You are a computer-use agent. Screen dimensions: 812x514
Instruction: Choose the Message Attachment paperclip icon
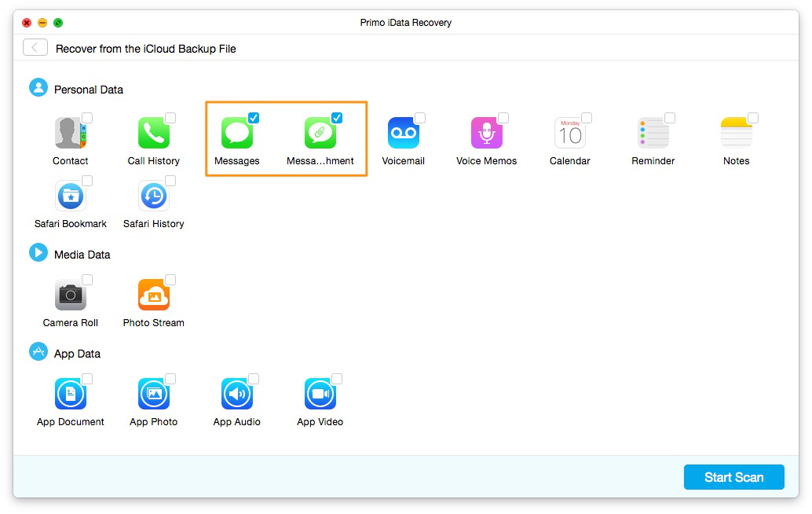click(x=320, y=133)
